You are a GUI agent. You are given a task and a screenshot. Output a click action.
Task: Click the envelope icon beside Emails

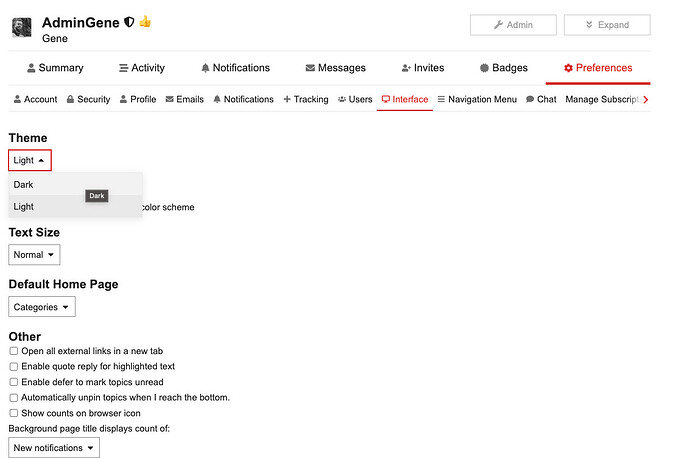point(169,99)
